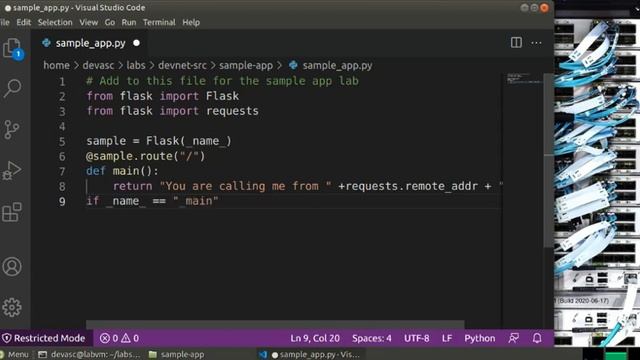This screenshot has width=640, height=360.
Task: Click 'requests.remote_addr' on line 8
Action: 411,186
